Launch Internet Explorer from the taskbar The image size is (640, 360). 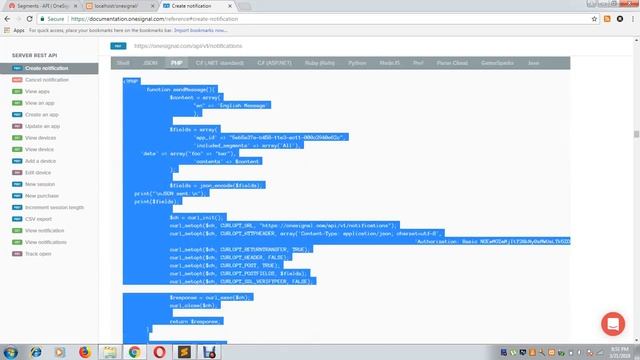36,352
